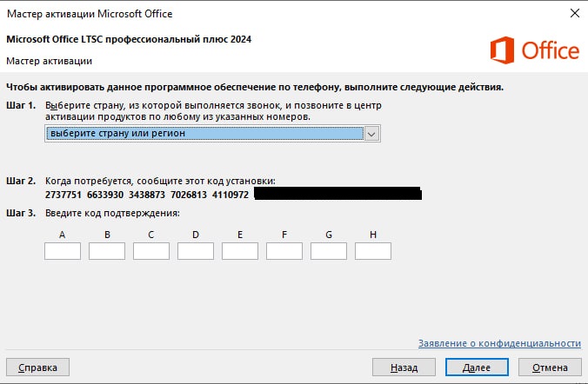This screenshot has width=588, height=384.
Task: Click the 'Шаг 1.' label
Action: [x=21, y=105]
